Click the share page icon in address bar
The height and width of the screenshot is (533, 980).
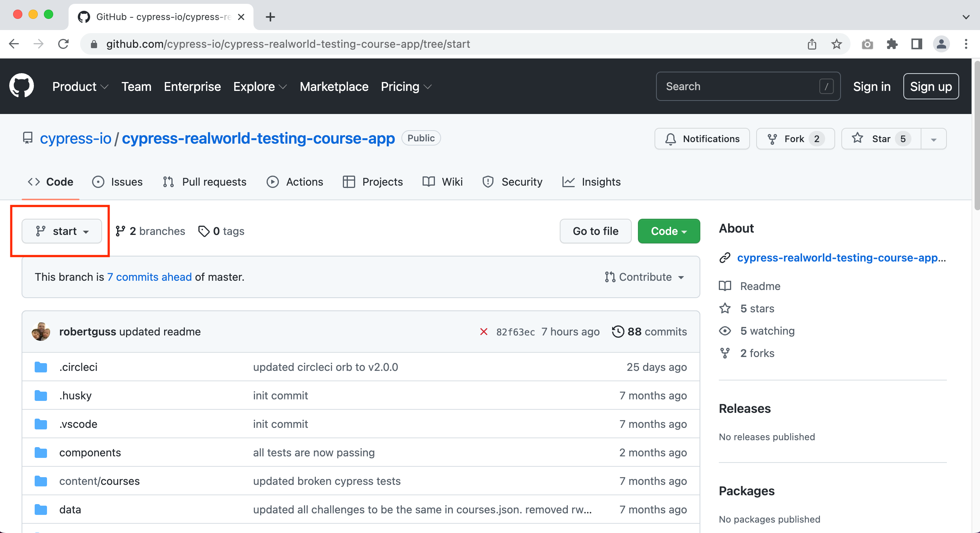812,44
